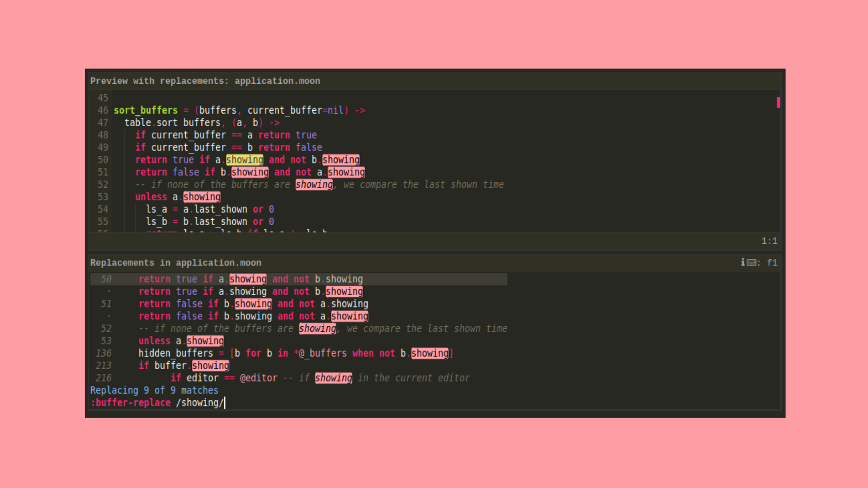This screenshot has width=868, height=488.
Task: Click the pink scrollbar marker in the preview
Action: (x=778, y=102)
